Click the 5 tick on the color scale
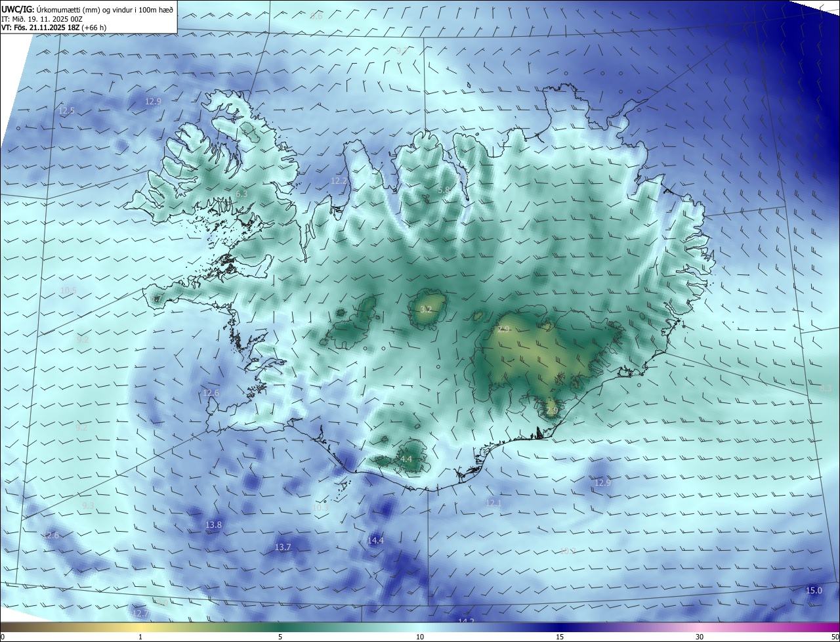Screen dimensions: 840x642 coord(280,637)
